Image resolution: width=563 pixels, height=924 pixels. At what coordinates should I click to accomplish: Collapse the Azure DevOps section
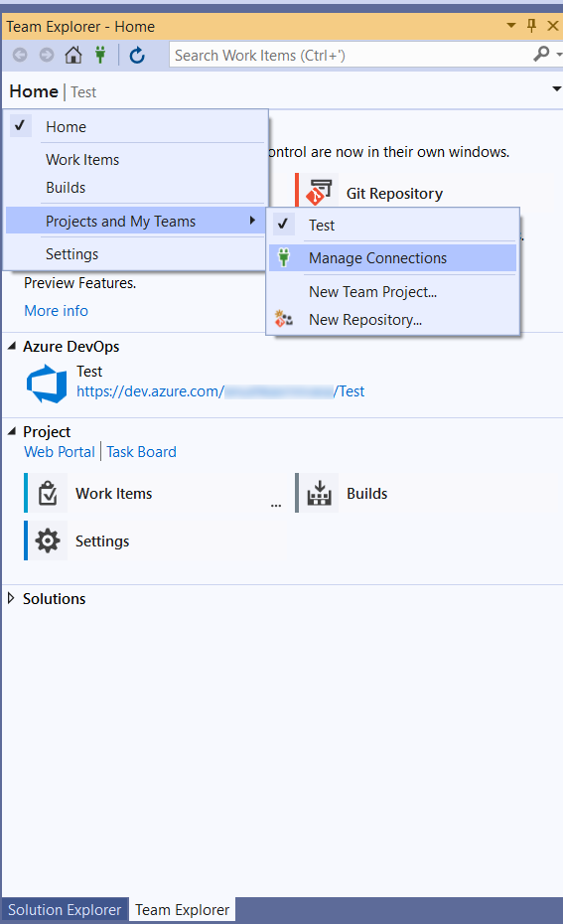click(12, 347)
